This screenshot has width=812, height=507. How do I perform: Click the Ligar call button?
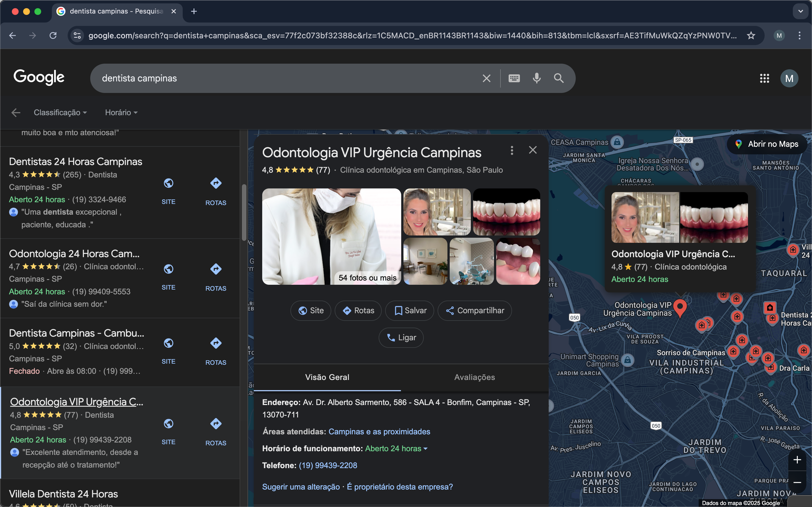click(401, 338)
